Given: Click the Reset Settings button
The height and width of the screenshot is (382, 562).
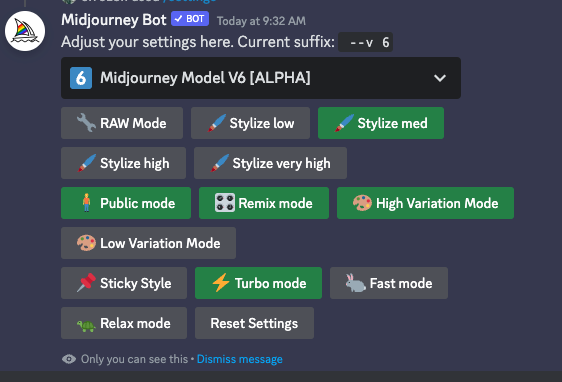Looking at the screenshot, I should coord(254,323).
